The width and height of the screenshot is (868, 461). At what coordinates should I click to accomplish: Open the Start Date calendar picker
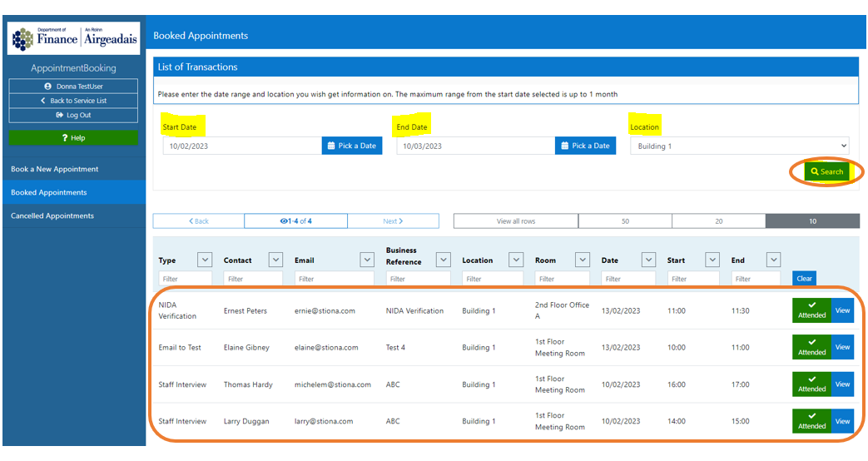(x=352, y=146)
